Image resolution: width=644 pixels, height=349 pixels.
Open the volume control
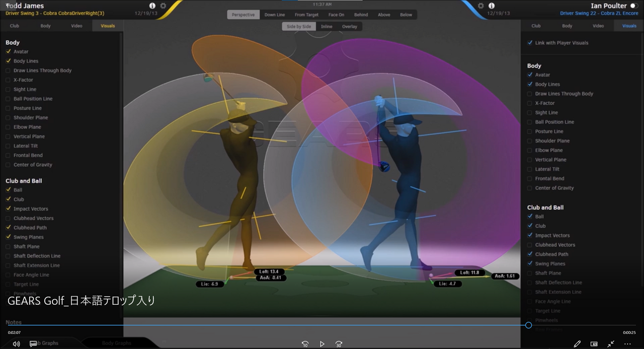(16, 344)
